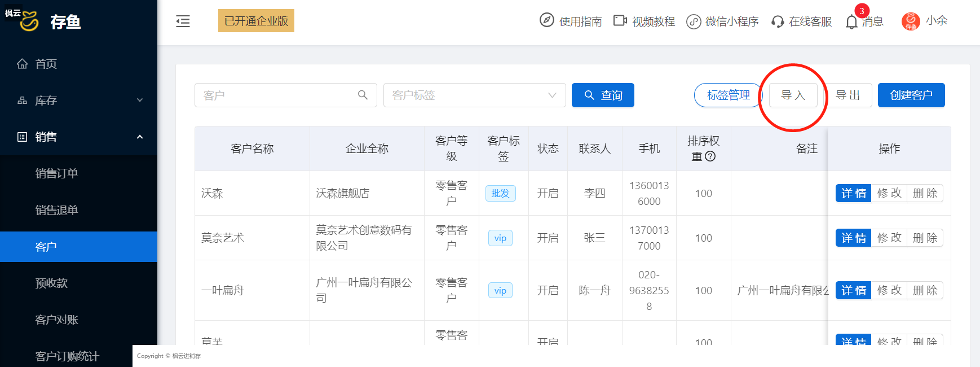980x367 pixels.
Task: Click the 查询 search button
Action: (x=603, y=95)
